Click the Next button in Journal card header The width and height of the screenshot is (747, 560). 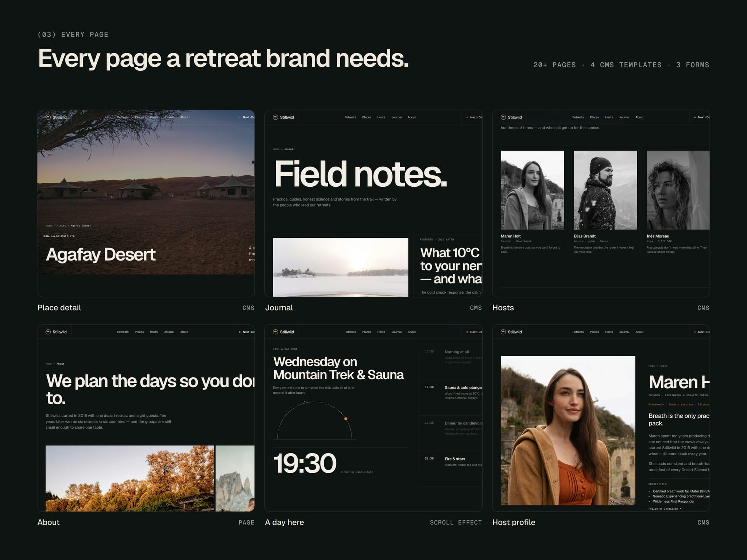(474, 117)
